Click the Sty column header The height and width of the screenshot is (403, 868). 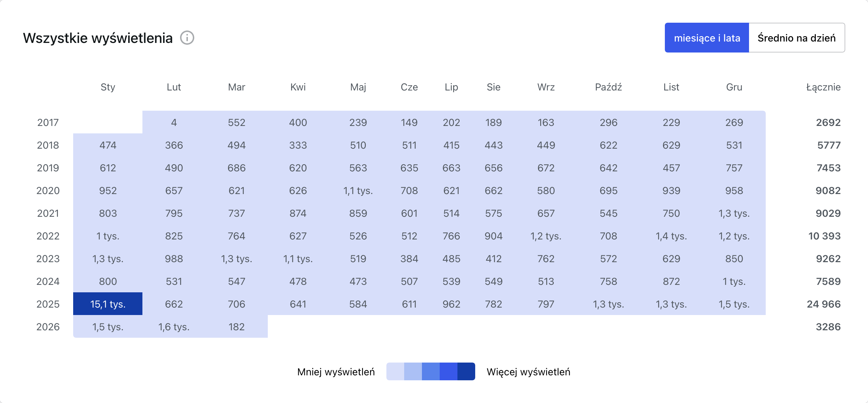click(x=108, y=87)
